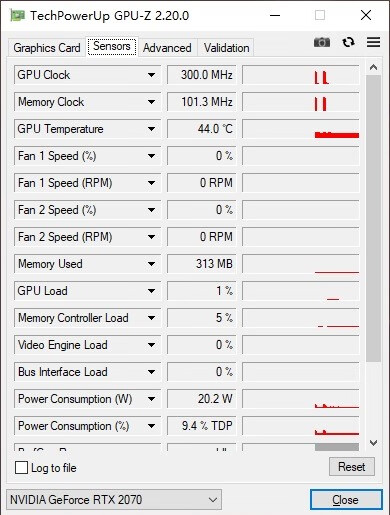Enable the Log to file checkbox
Viewport: 390px width, 515px height.
(x=21, y=467)
